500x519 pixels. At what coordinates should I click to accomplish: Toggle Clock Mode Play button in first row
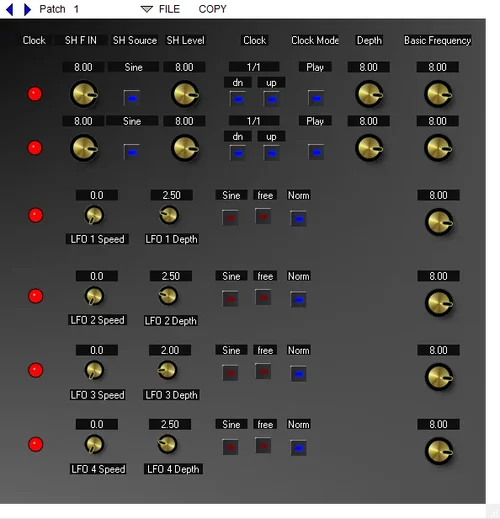[316, 98]
